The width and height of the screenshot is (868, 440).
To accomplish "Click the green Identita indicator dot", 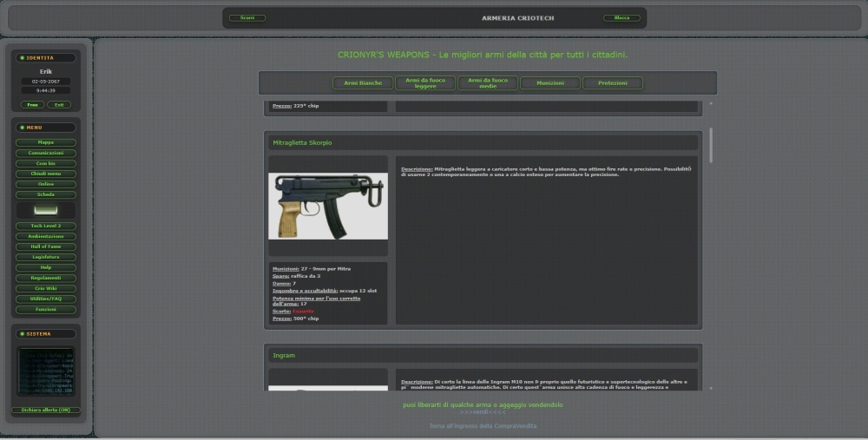I will point(23,57).
